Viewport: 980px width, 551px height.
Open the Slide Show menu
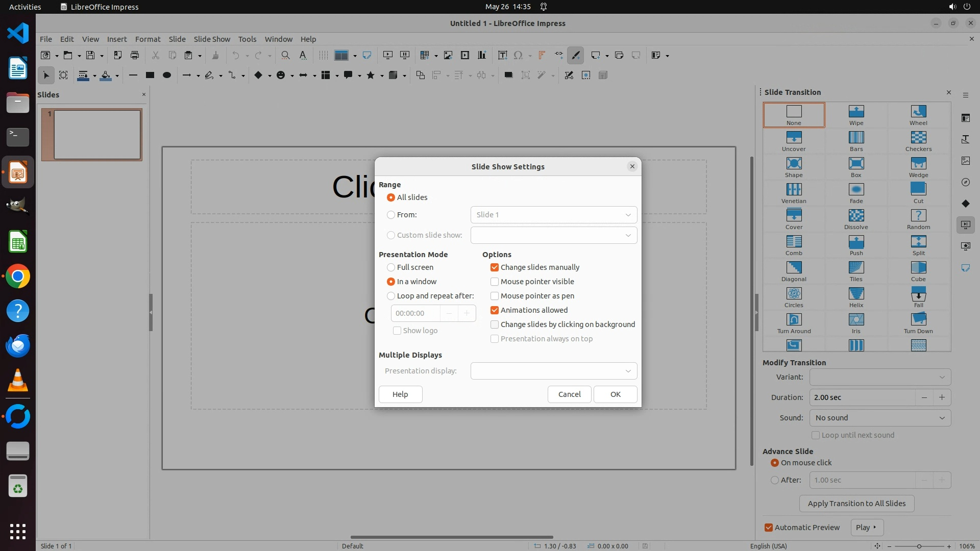[x=212, y=39]
